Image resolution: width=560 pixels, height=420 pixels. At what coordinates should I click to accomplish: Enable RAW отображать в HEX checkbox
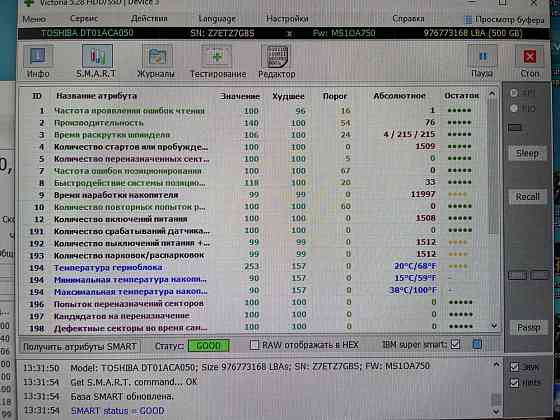click(x=254, y=345)
